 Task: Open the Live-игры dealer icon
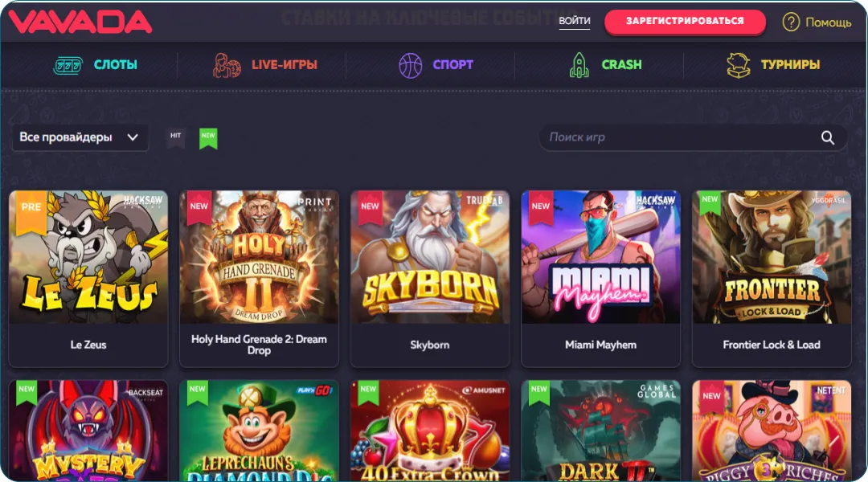(x=227, y=65)
